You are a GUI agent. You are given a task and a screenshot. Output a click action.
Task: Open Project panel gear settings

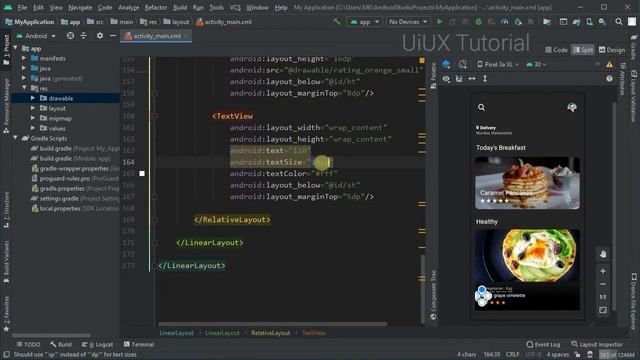(x=100, y=36)
